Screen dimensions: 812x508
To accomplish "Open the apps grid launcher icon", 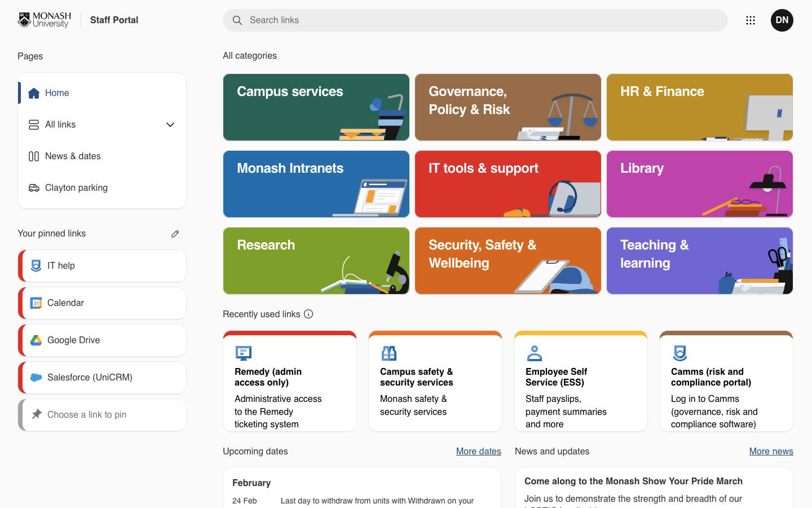I will 750,20.
